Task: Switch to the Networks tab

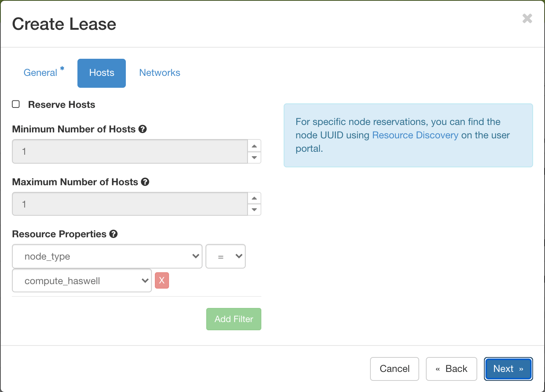Action: (x=160, y=73)
